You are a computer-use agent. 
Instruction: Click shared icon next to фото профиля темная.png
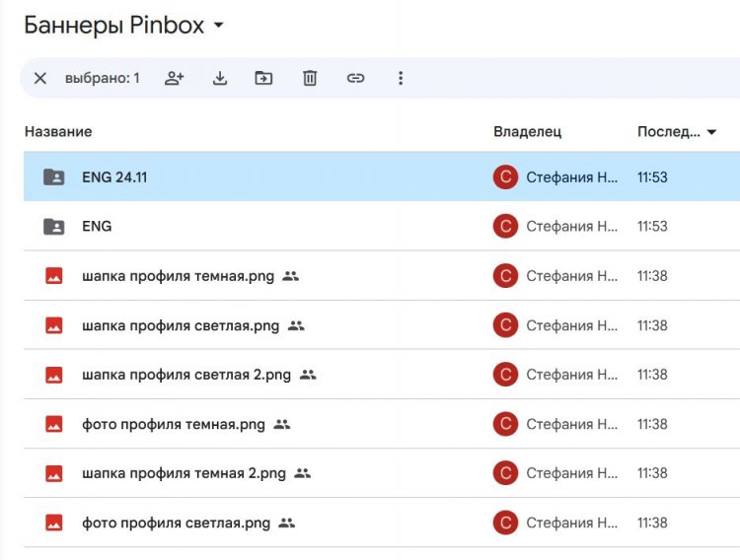click(282, 424)
